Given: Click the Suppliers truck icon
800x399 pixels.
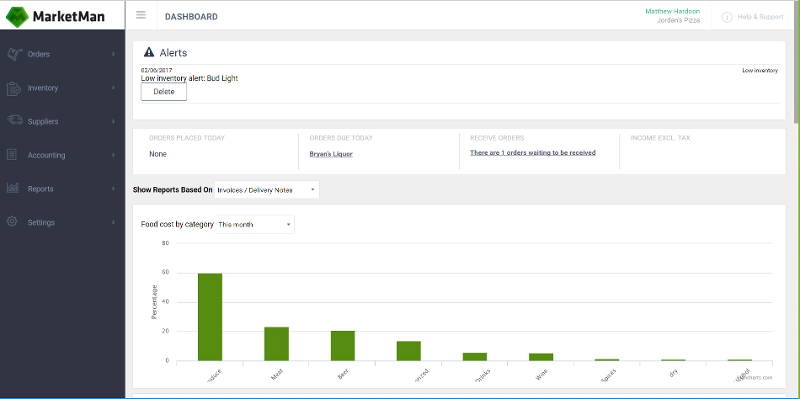Looking at the screenshot, I should [x=14, y=120].
